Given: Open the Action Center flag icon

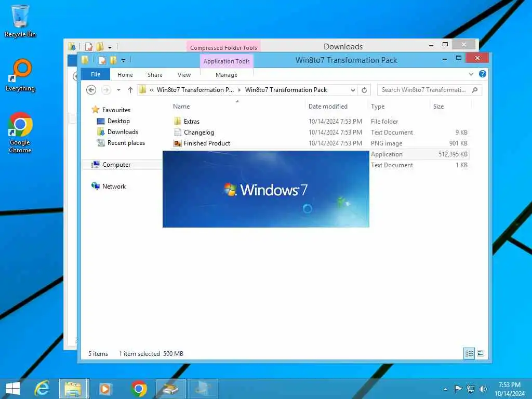Looking at the screenshot, I should click(x=458, y=389).
